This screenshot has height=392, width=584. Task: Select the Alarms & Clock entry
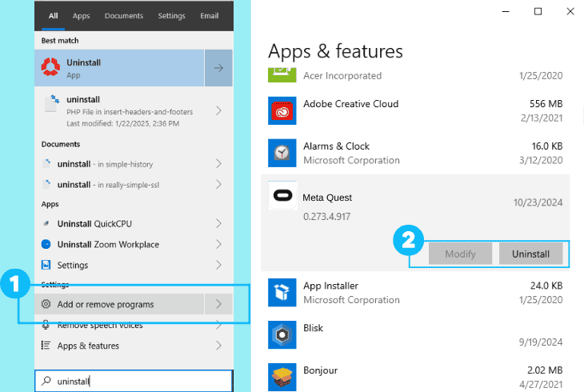click(415, 153)
